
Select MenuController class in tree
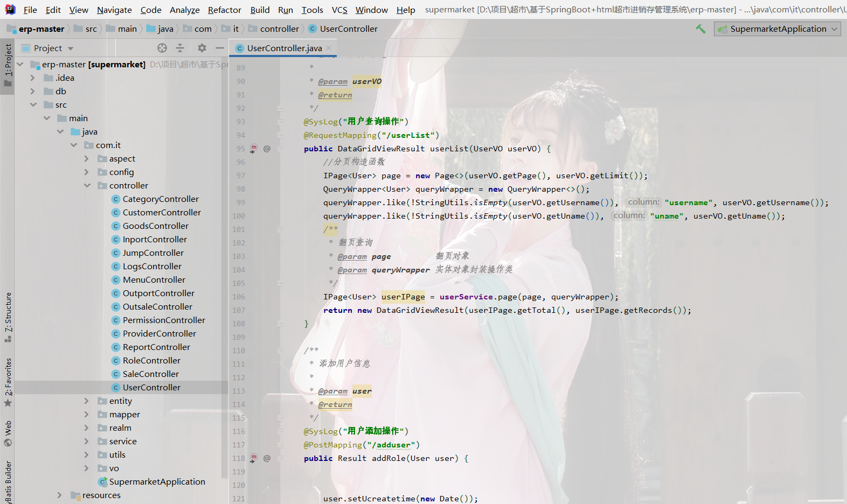point(154,279)
